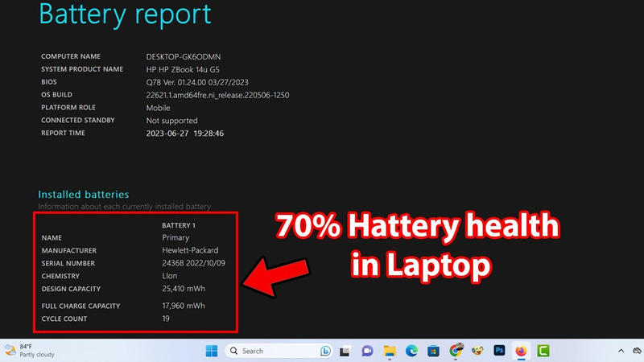
Task: Click the design capacity 25,410 mWh
Action: click(184, 289)
